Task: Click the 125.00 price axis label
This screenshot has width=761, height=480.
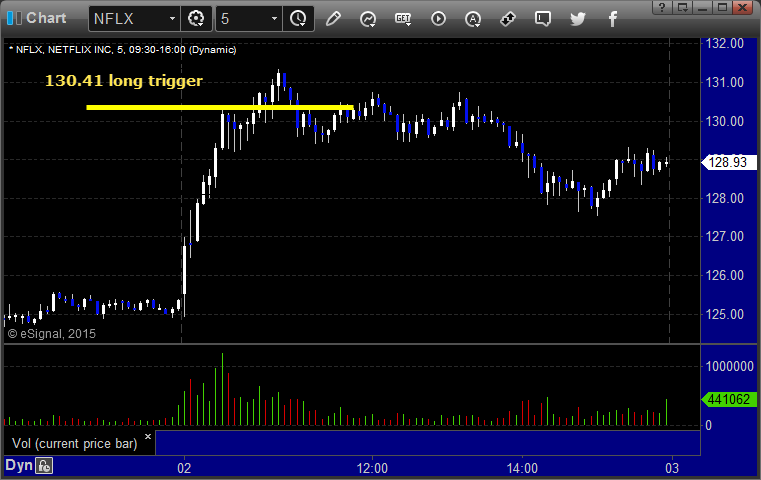Action: 725,314
